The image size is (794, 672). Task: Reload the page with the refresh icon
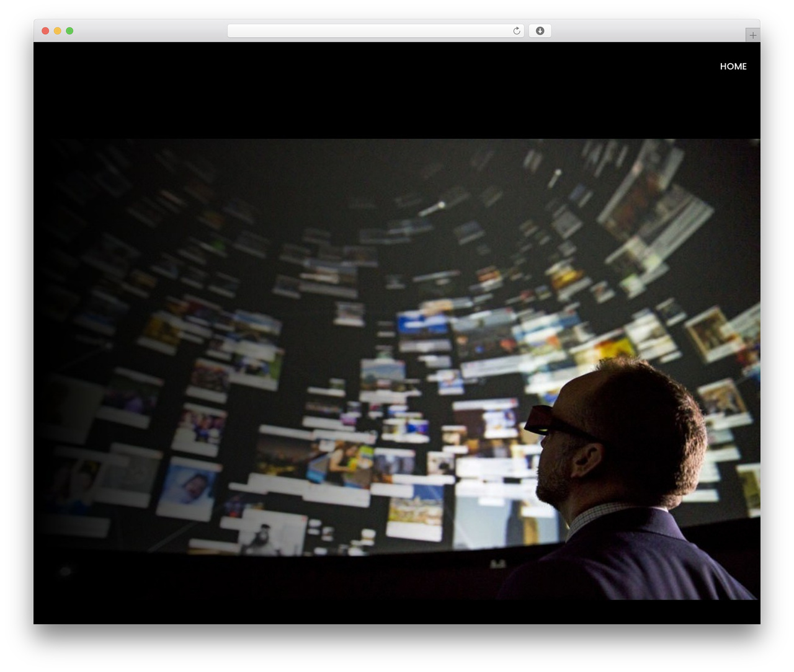[516, 31]
